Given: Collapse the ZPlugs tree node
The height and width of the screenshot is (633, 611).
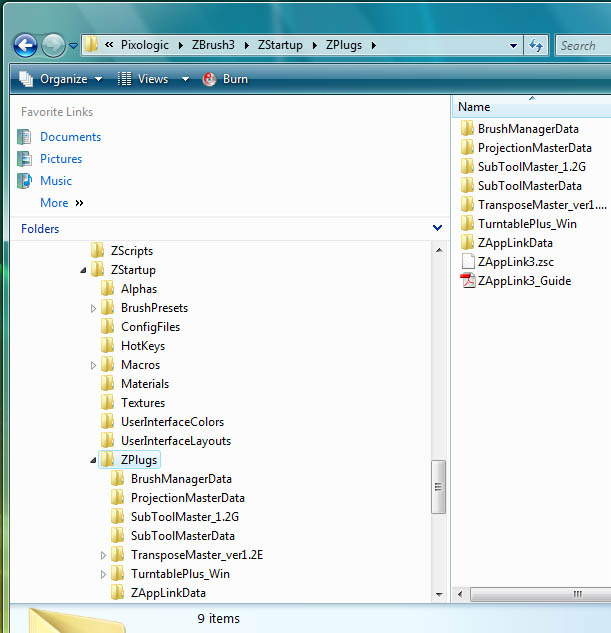Looking at the screenshot, I should (x=93, y=460).
